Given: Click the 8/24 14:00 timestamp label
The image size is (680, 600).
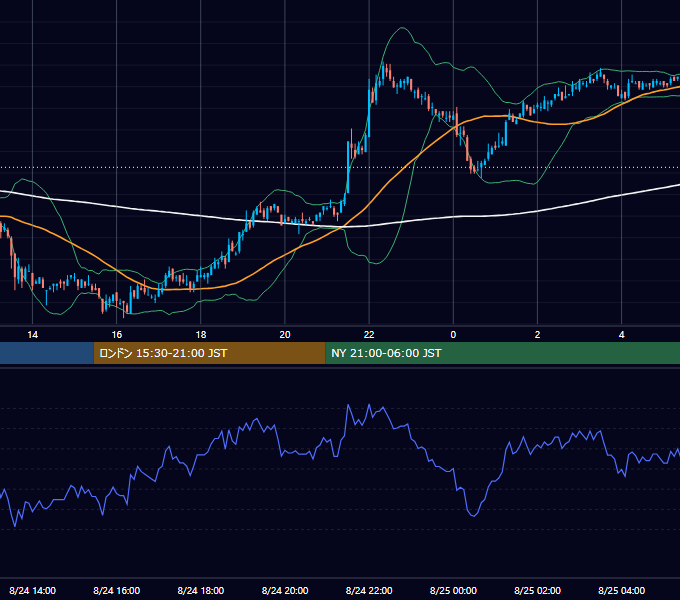Looking at the screenshot, I should click(x=33, y=590).
